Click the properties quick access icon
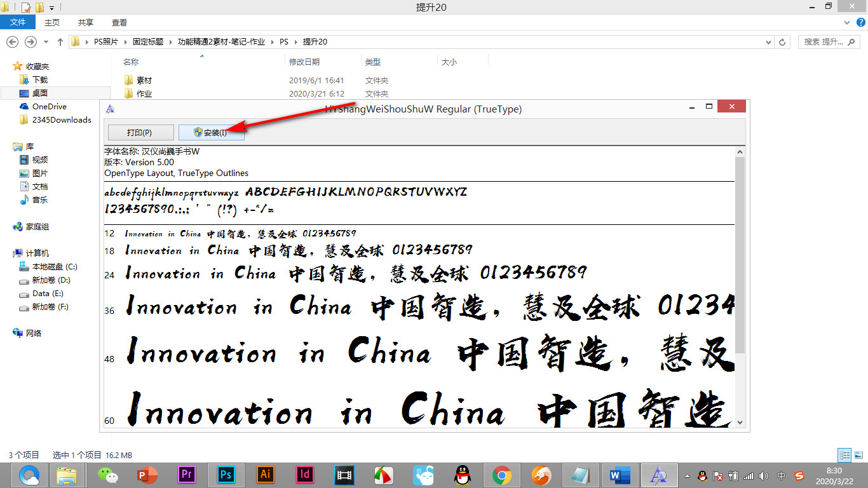The height and width of the screenshot is (488, 868). click(26, 8)
